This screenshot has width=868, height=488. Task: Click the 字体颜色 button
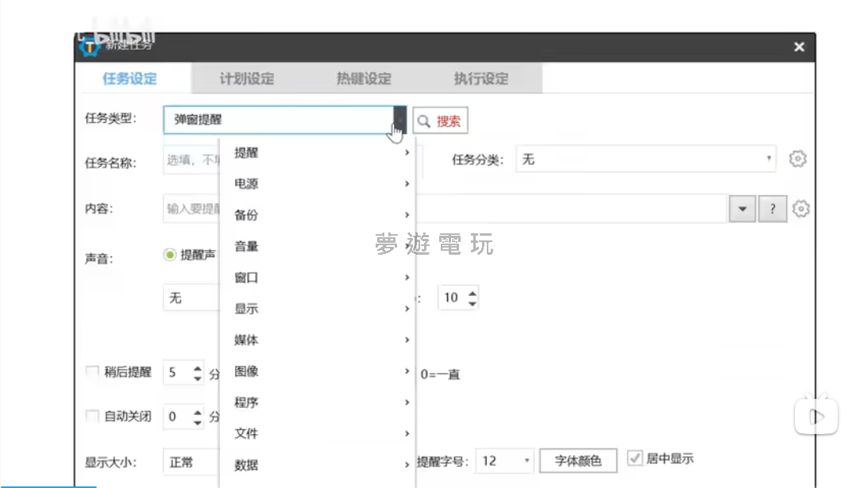tap(577, 461)
